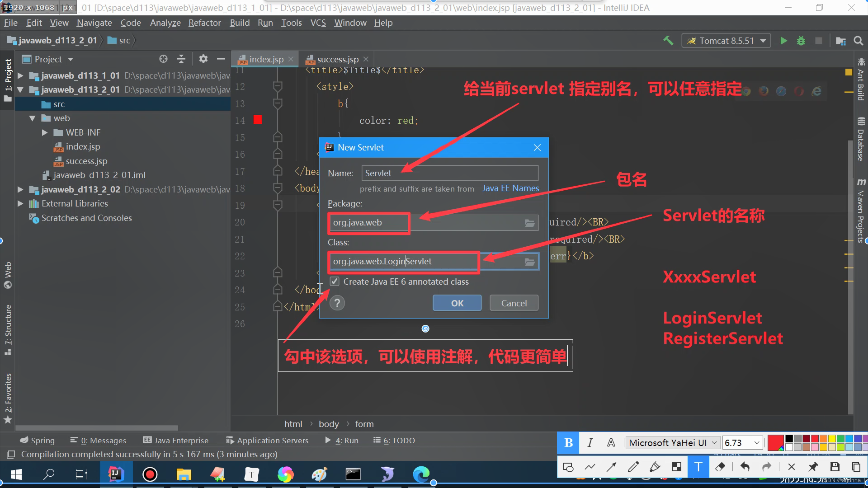Click the Debug bug icon
This screenshot has width=868, height=488.
(x=801, y=41)
